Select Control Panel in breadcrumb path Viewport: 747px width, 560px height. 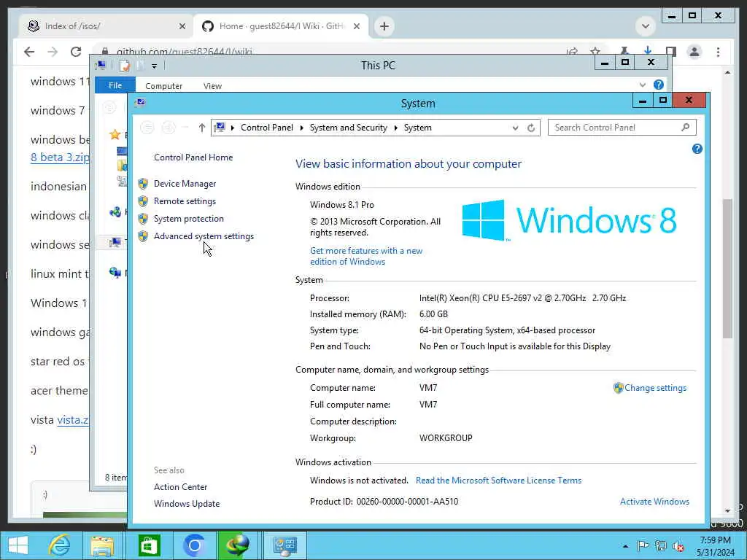[x=267, y=128]
